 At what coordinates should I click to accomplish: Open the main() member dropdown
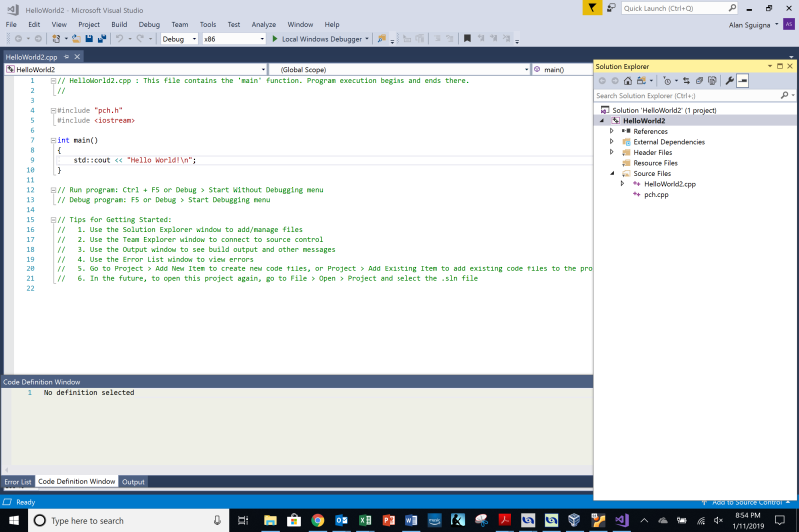(562, 69)
